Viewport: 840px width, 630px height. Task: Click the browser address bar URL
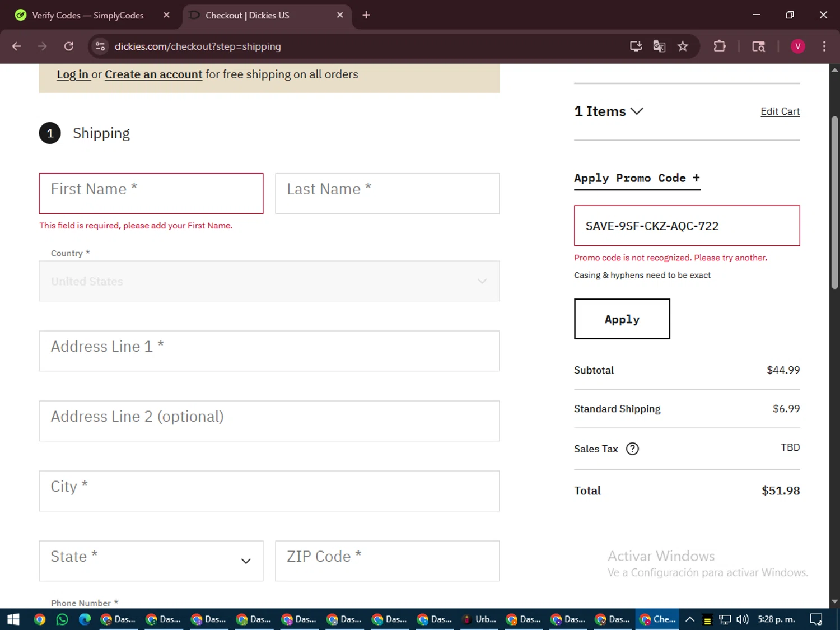[x=198, y=46]
